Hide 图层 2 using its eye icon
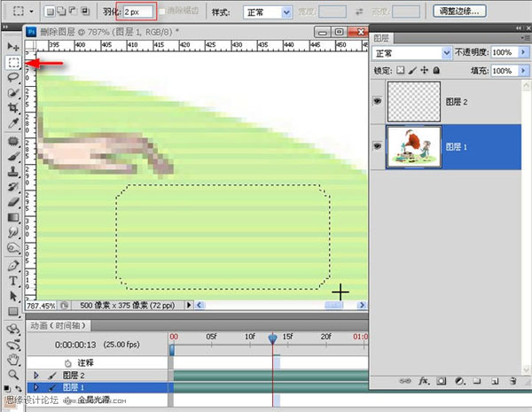Screen dimensions: 532x412 pos(379,103)
